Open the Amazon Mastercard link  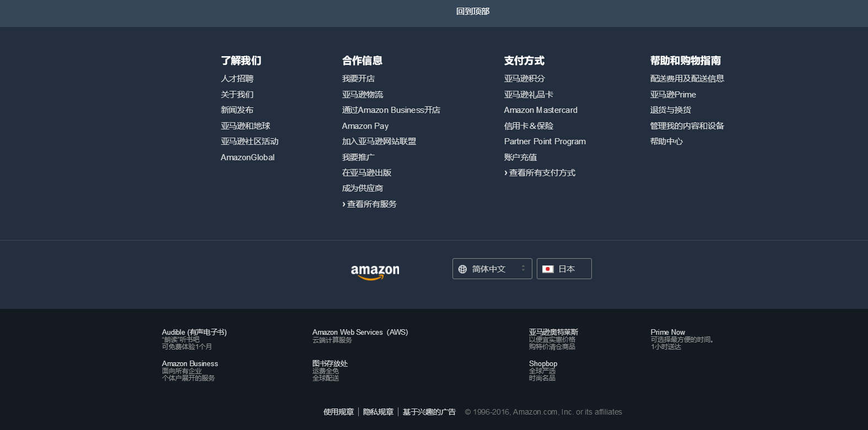click(541, 110)
